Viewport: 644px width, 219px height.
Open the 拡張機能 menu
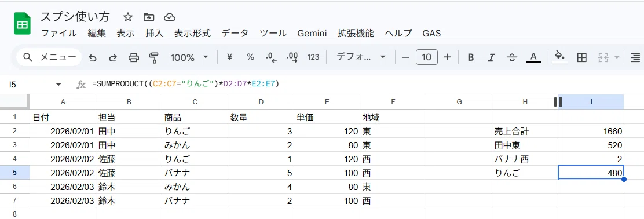pos(356,34)
